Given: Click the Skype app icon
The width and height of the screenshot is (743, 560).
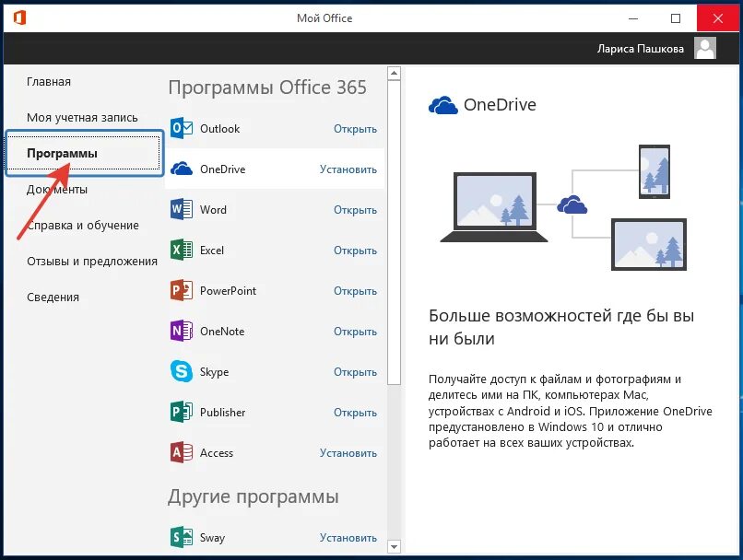Looking at the screenshot, I should [181, 371].
